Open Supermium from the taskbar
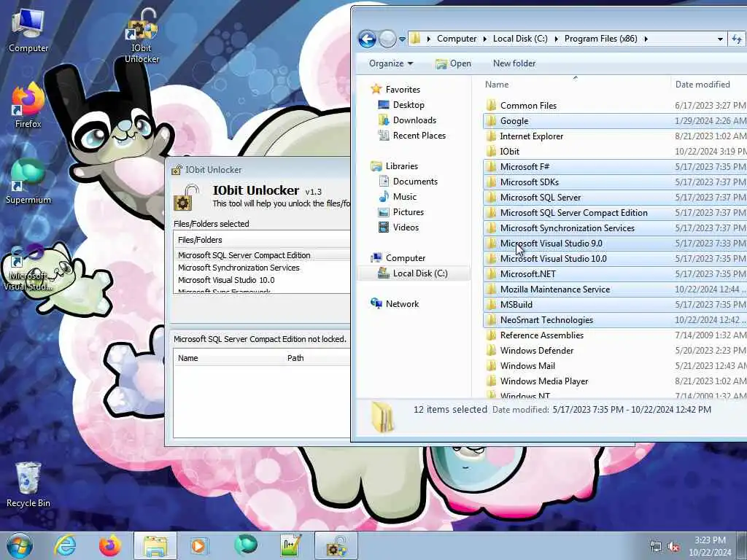Screen dimensions: 747x560 click(x=245, y=545)
